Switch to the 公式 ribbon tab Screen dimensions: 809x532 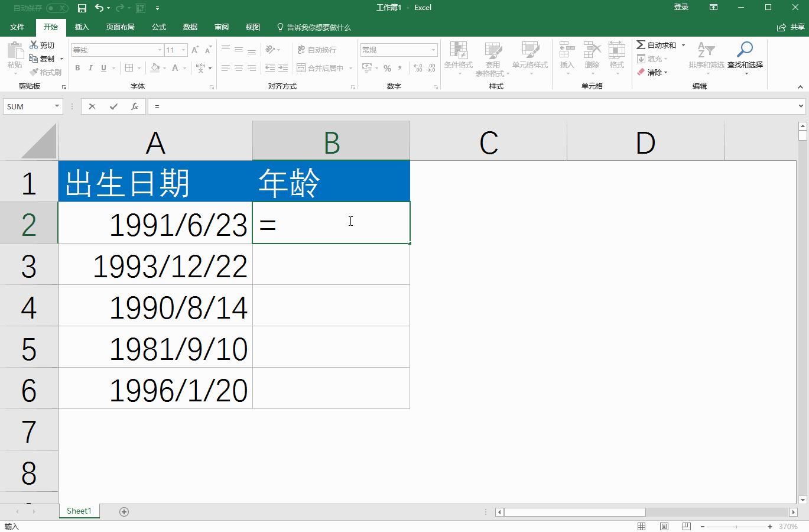pos(158,27)
